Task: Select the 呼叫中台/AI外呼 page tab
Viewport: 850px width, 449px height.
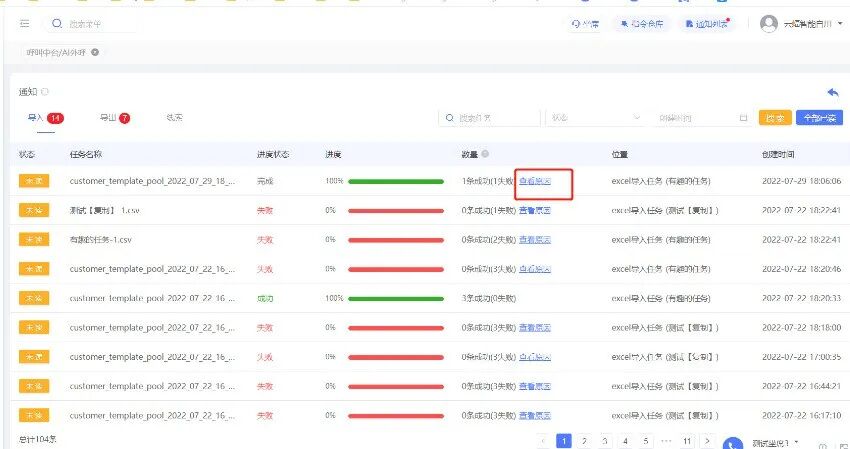Action: (x=56, y=53)
